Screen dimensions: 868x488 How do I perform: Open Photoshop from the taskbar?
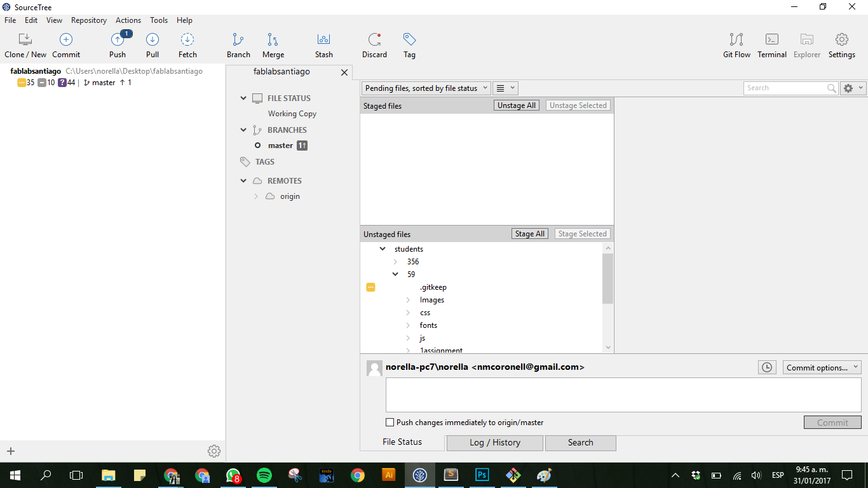482,475
